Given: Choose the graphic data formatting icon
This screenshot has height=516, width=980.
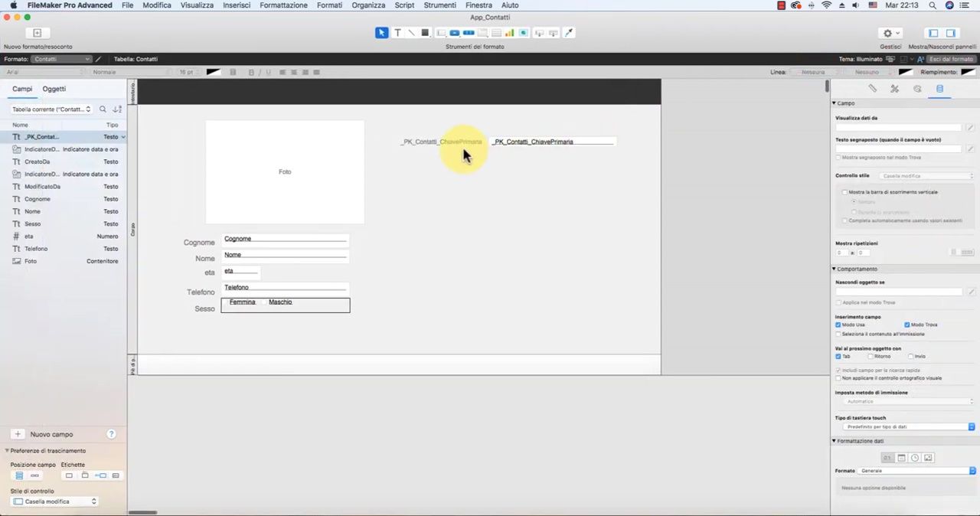Looking at the screenshot, I should pyautogui.click(x=929, y=458).
